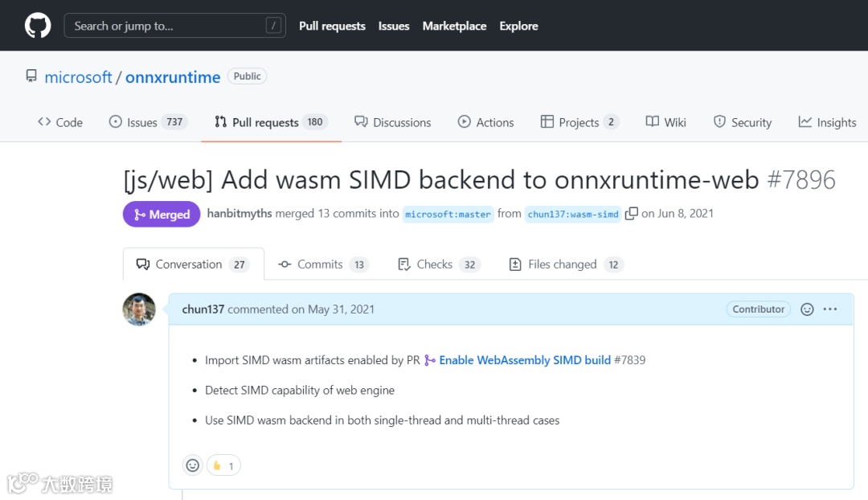Viewport: 868px width, 500px height.
Task: Click the smiley reaction button below comment
Action: [x=193, y=465]
